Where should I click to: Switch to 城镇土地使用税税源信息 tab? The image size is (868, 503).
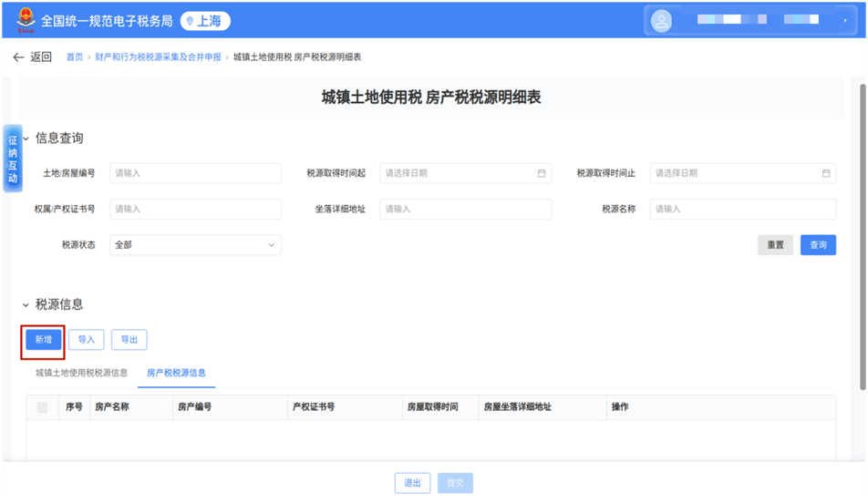click(81, 373)
